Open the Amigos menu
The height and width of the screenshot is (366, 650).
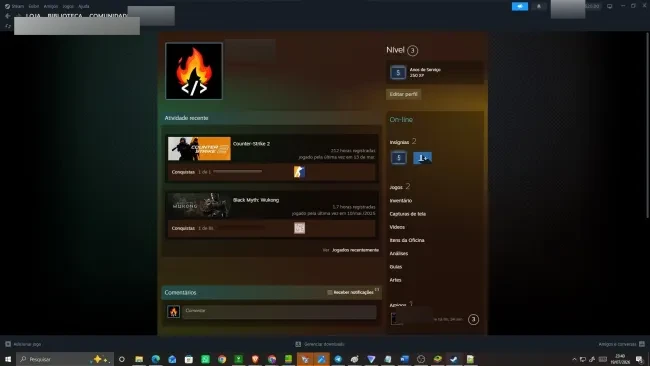(x=51, y=6)
